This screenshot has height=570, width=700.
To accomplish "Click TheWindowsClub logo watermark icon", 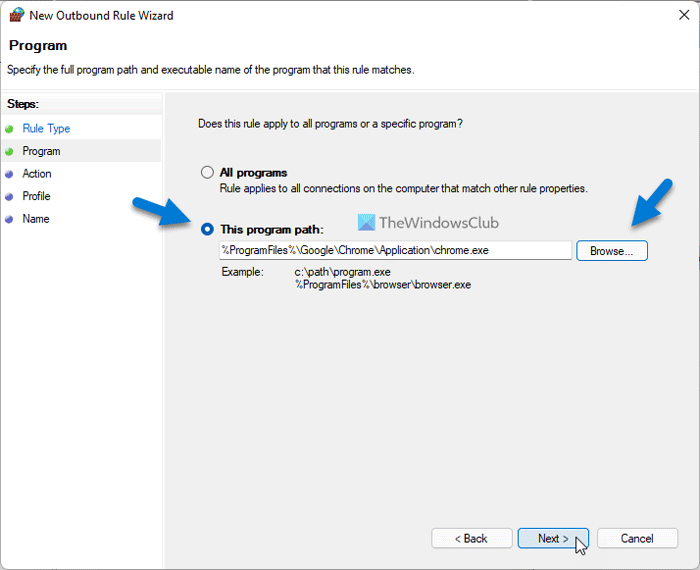I will [x=366, y=223].
